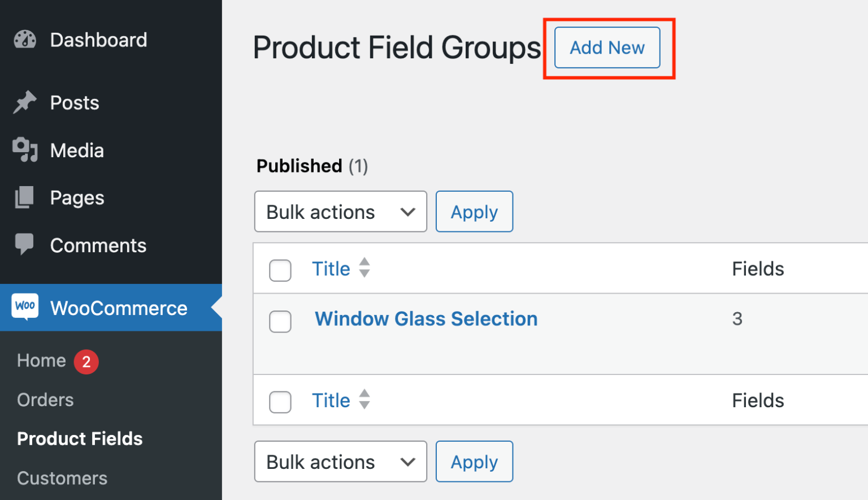Click the red notification badge next to Home
This screenshot has height=500, width=868.
coord(86,361)
